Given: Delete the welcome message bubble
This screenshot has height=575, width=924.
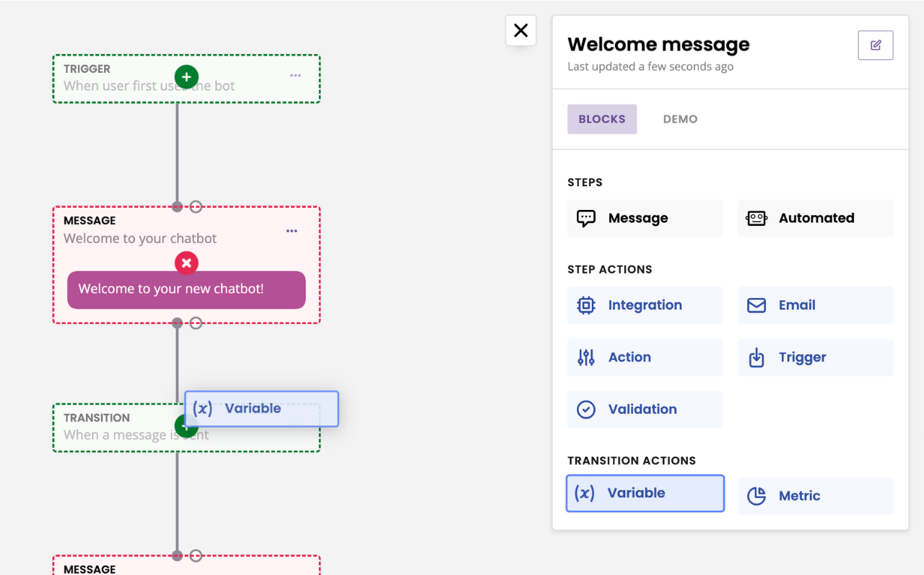Looking at the screenshot, I should pyautogui.click(x=186, y=263).
